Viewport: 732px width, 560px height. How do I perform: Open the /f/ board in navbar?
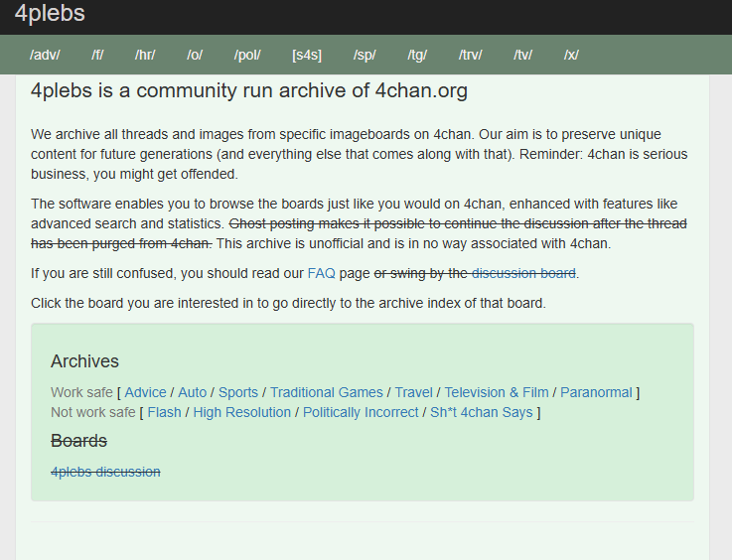tap(97, 55)
